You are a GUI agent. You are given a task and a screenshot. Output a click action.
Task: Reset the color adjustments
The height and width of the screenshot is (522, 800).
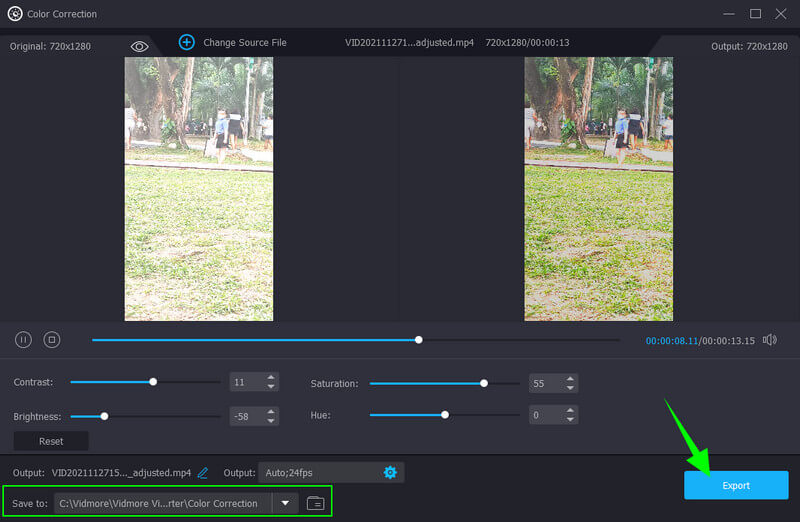click(51, 441)
